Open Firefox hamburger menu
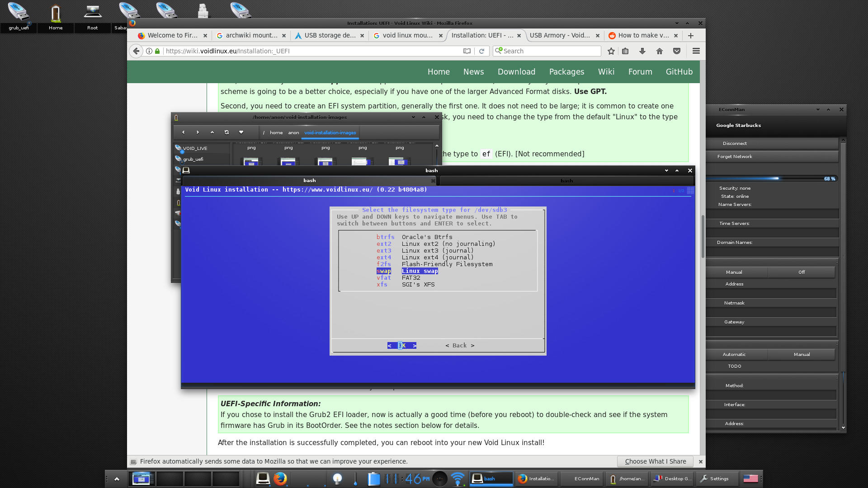 pyautogui.click(x=696, y=51)
